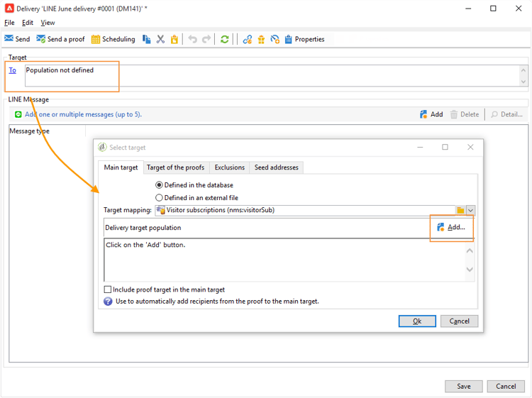The height and width of the screenshot is (398, 532).
Task: Click the Copy icon in toolbar
Action: pyautogui.click(x=146, y=39)
